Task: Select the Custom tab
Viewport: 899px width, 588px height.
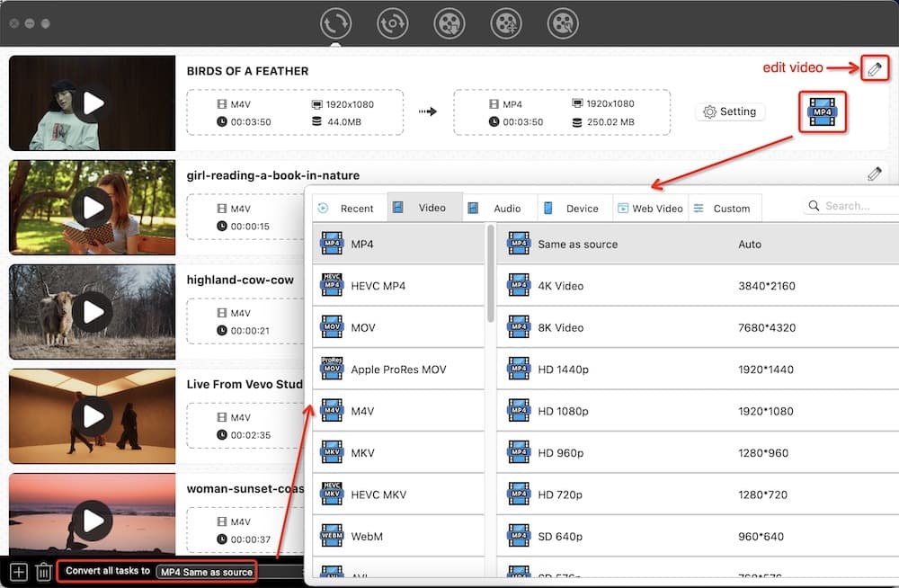Action: 725,208
